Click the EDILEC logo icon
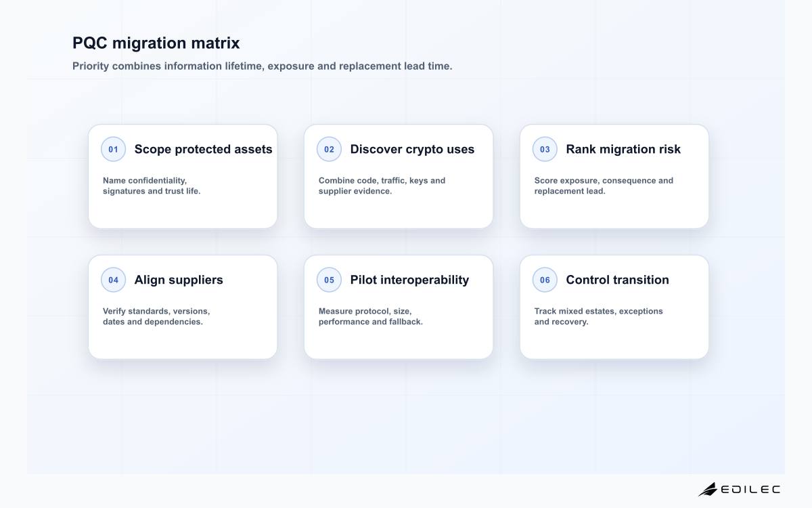Viewport: 812px width, 508px height. coord(708,489)
